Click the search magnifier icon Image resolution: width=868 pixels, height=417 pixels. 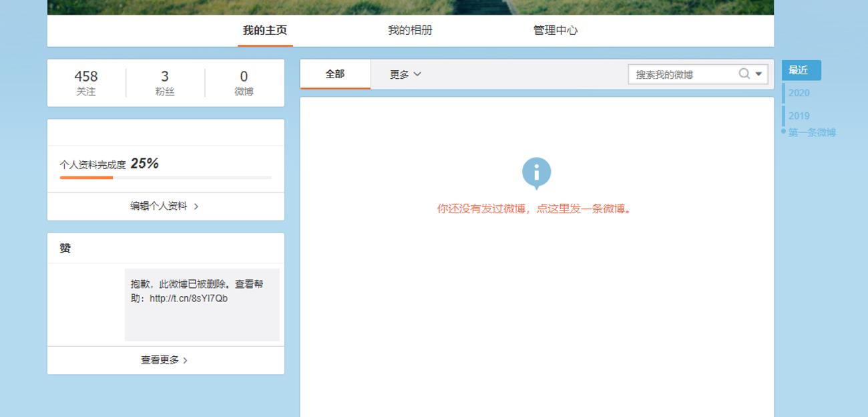coord(743,74)
